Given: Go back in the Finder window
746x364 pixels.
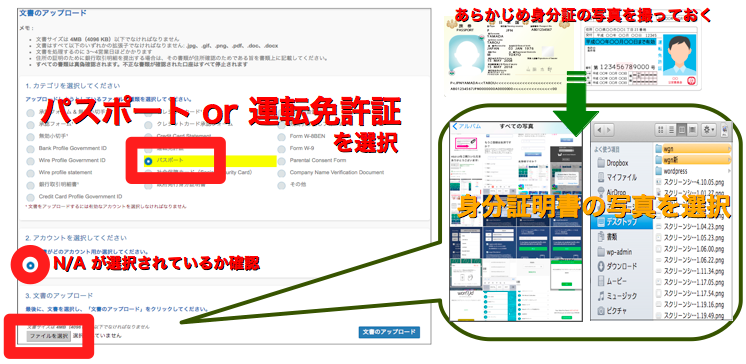Looking at the screenshot, I should point(599,129).
